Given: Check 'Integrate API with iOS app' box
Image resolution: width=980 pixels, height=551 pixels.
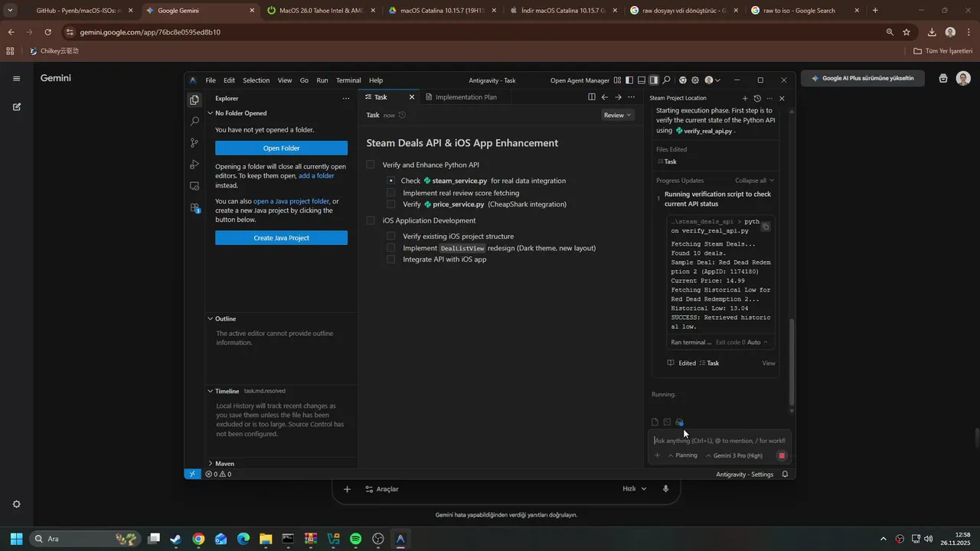Looking at the screenshot, I should pyautogui.click(x=390, y=259).
